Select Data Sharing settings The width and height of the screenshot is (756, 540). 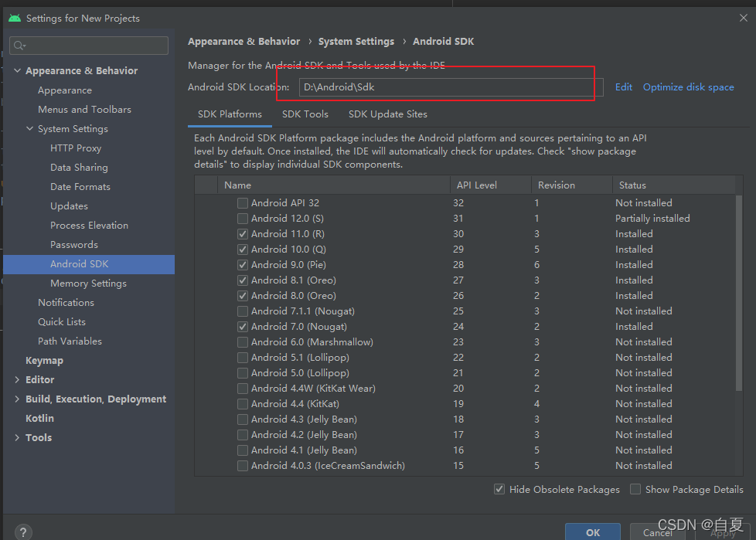[x=79, y=167]
